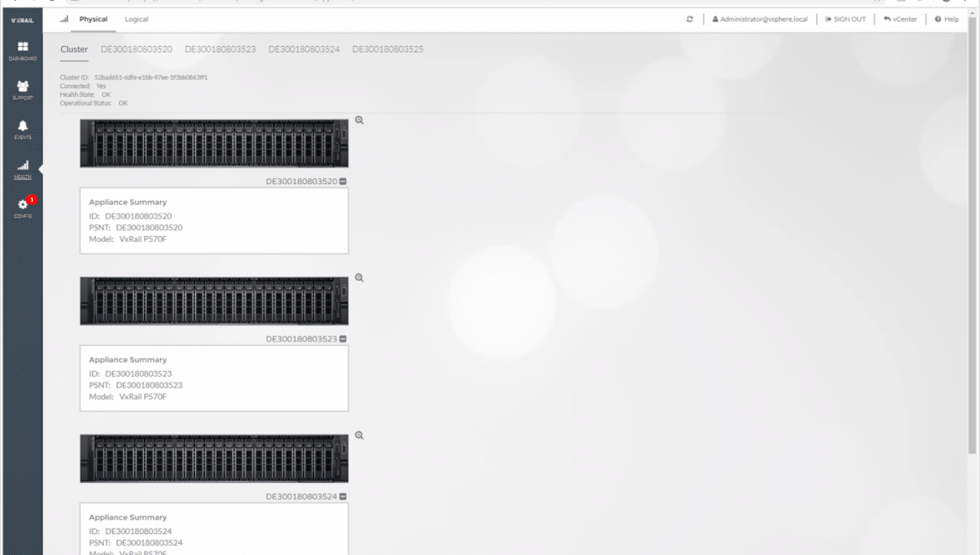The image size is (980, 555).
Task: Click PSNT value DE300180803520
Action: click(x=149, y=228)
